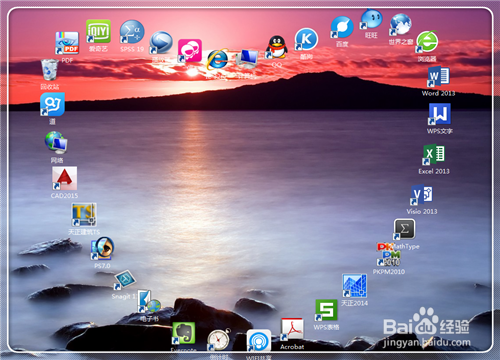Open the WiFi sharing app icon
Screen dimensions: 500x360
click(259, 341)
